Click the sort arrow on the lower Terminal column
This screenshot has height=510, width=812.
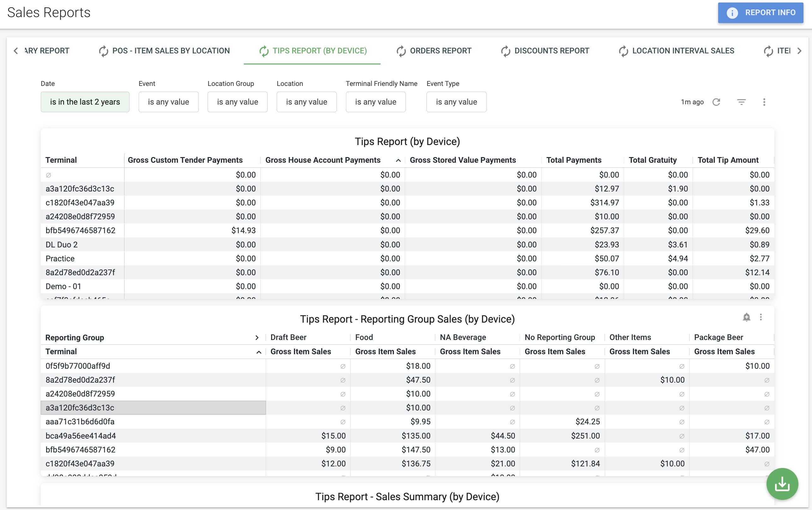tap(259, 352)
